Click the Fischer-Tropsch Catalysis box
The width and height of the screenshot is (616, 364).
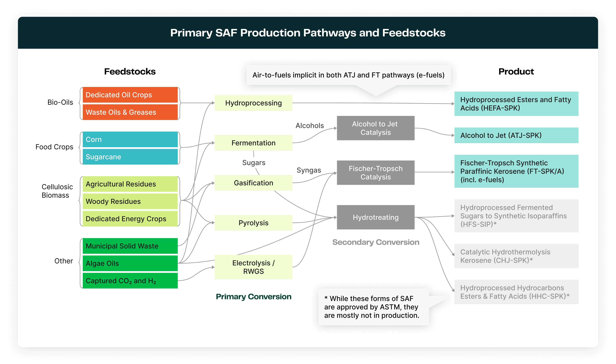coord(375,173)
